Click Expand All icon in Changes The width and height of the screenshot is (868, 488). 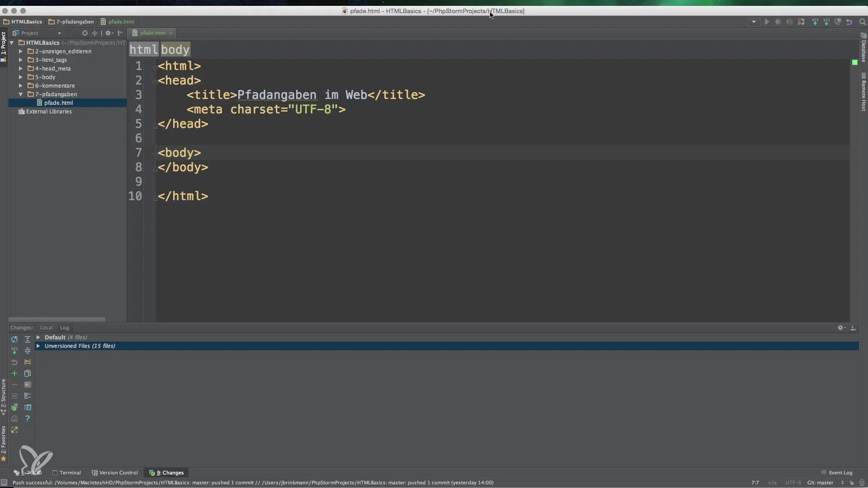[x=28, y=339]
